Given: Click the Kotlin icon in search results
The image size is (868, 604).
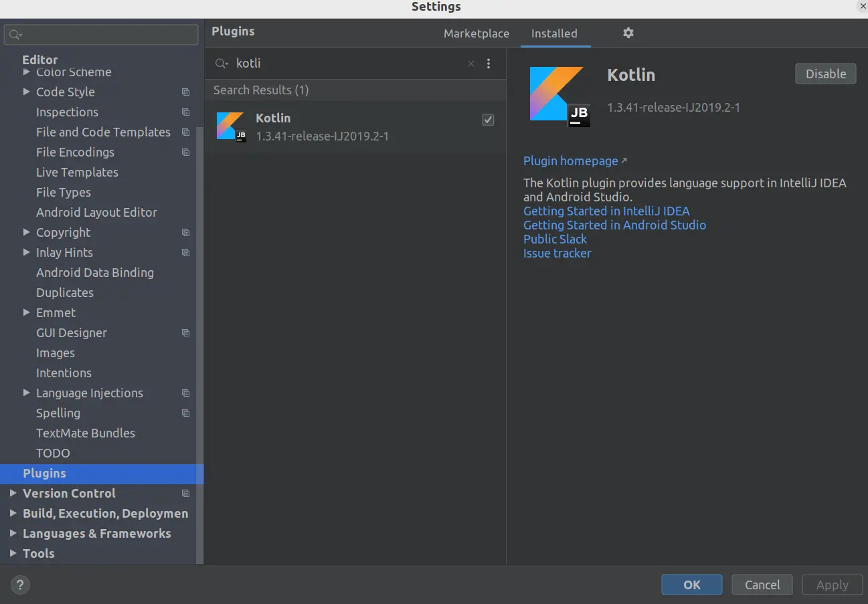Looking at the screenshot, I should (x=231, y=126).
